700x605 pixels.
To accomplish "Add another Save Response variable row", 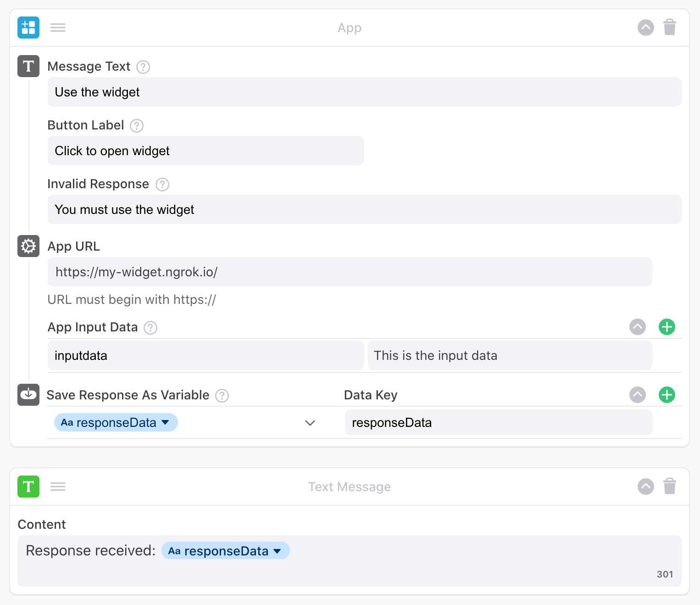I will pos(667,395).
